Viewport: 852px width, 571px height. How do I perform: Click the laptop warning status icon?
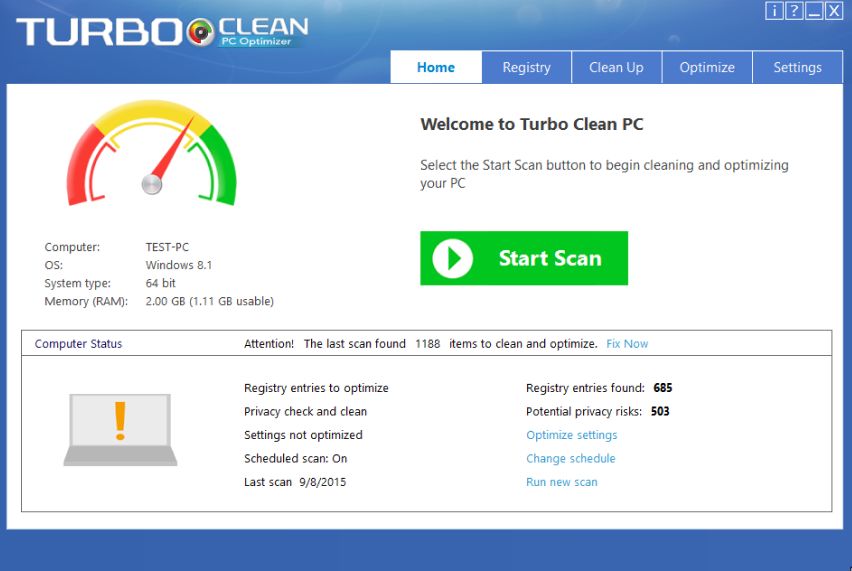pyautogui.click(x=120, y=430)
